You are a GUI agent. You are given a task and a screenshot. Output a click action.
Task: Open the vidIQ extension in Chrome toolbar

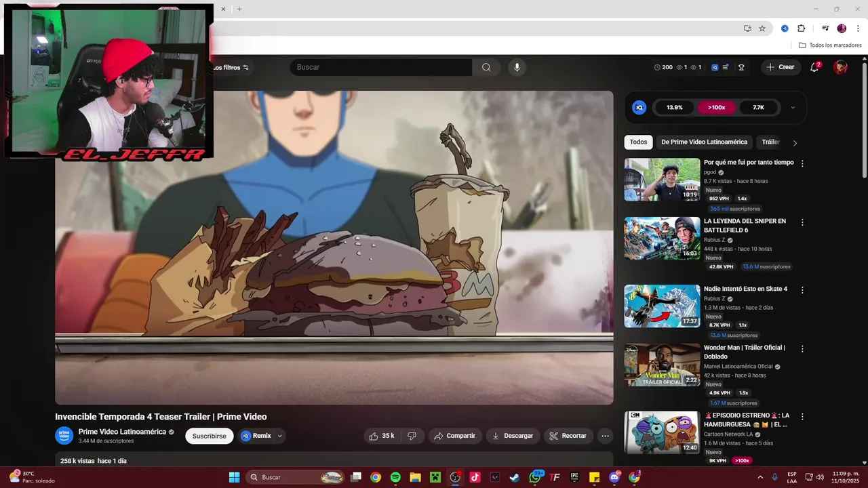pyautogui.click(x=785, y=28)
